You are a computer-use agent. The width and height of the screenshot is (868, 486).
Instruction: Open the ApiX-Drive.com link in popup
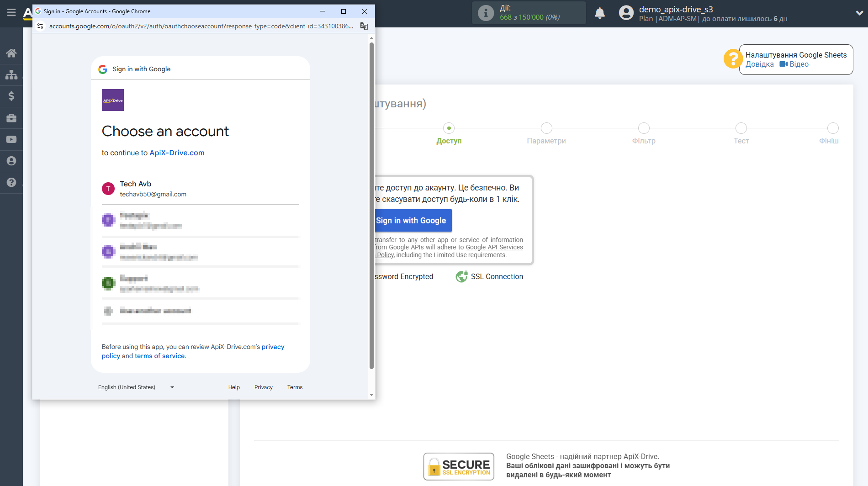tap(177, 153)
